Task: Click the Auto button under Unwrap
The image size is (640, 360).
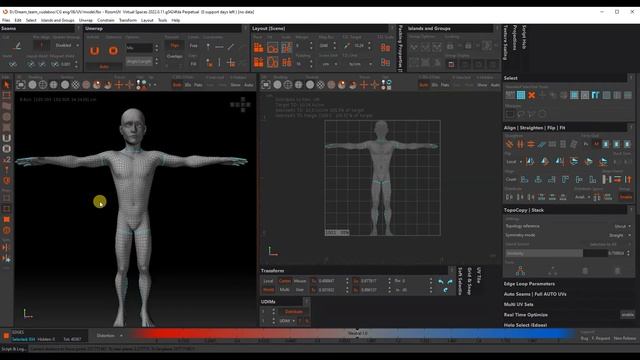Action: (104, 67)
